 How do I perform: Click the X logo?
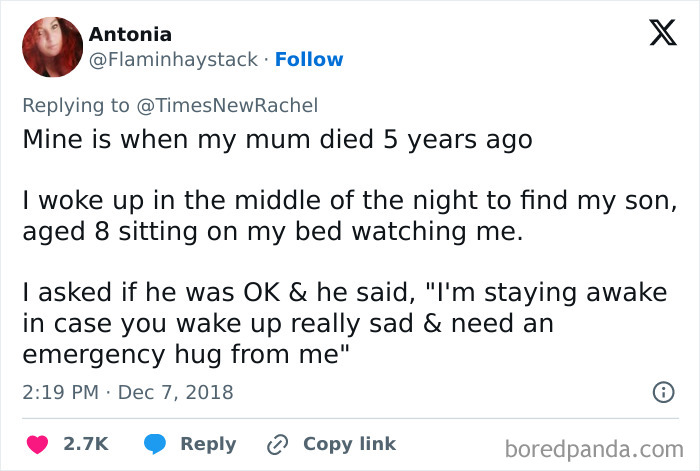point(655,35)
